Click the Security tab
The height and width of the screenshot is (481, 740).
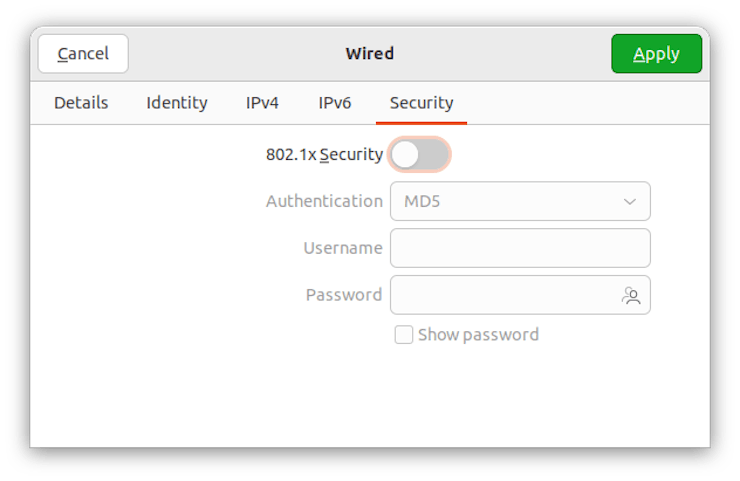pos(421,103)
